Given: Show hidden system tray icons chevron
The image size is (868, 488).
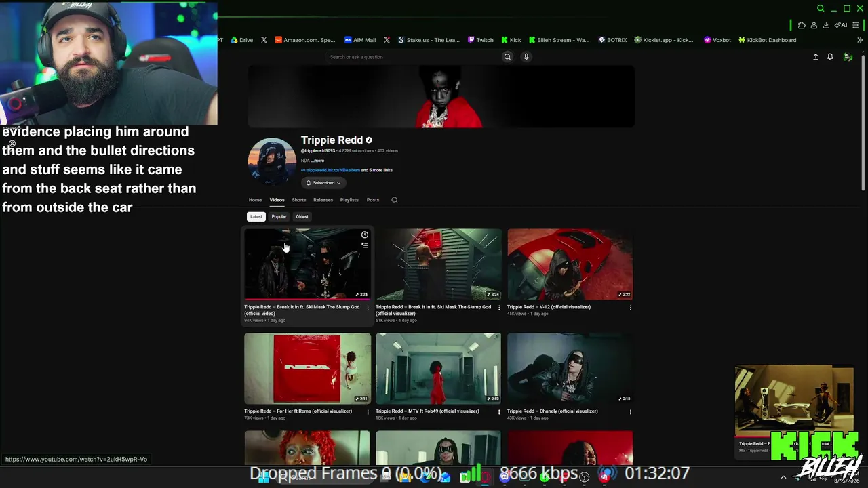Looking at the screenshot, I should pyautogui.click(x=783, y=477).
